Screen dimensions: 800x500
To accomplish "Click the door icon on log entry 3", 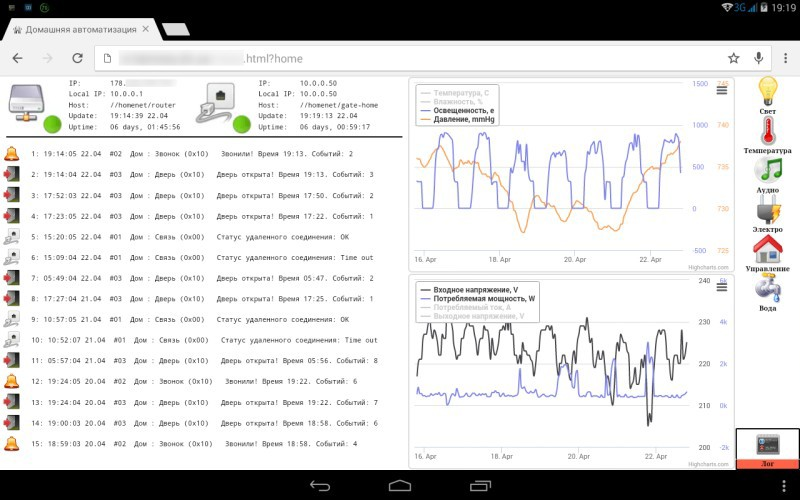I will [x=11, y=195].
